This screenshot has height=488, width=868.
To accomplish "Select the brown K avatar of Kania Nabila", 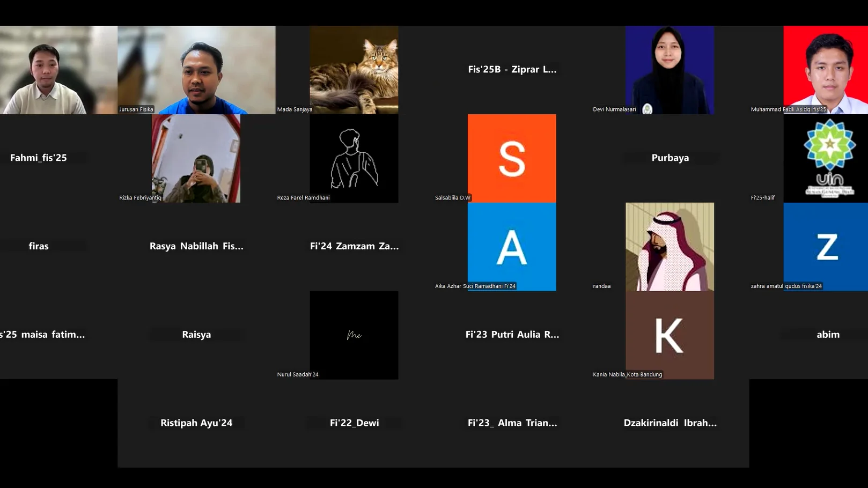I will [x=670, y=335].
